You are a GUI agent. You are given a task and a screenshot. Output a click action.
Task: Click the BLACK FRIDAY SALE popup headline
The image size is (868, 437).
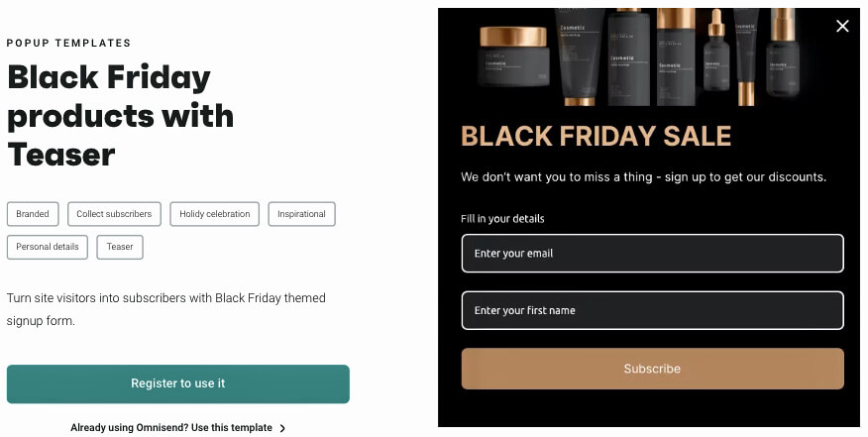click(x=596, y=136)
